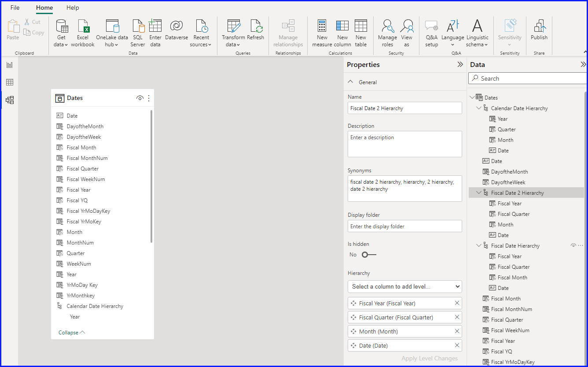Collapse the General section
Viewport: 588px width, 367px height.
point(350,82)
